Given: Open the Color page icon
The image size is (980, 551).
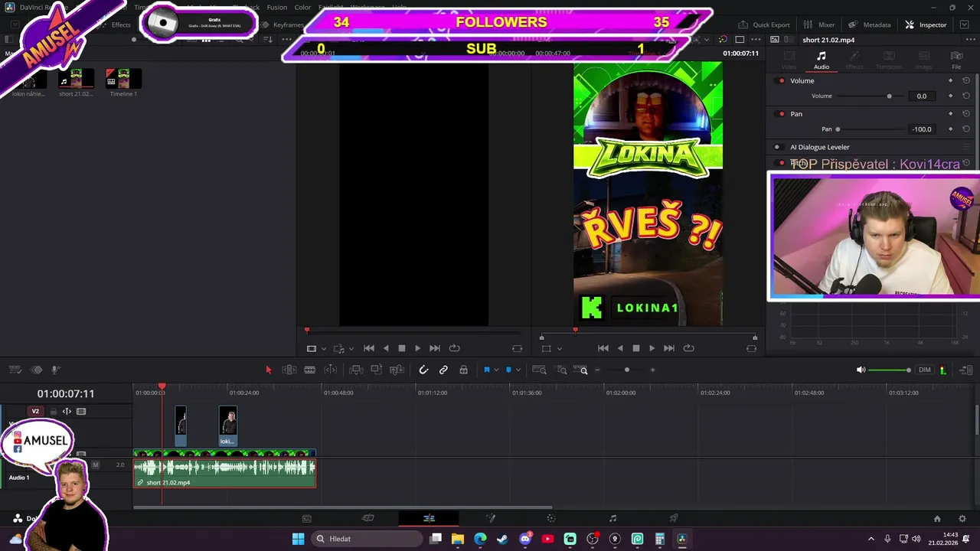Looking at the screenshot, I should (551, 518).
